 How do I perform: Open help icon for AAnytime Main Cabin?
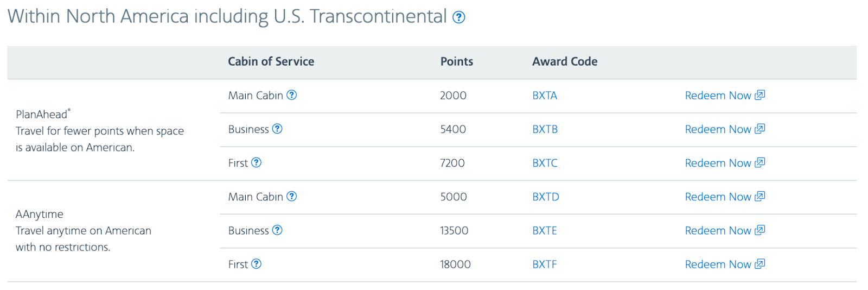(292, 197)
